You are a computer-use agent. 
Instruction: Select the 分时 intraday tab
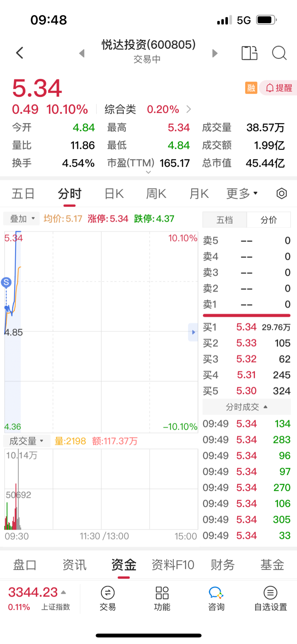70,193
